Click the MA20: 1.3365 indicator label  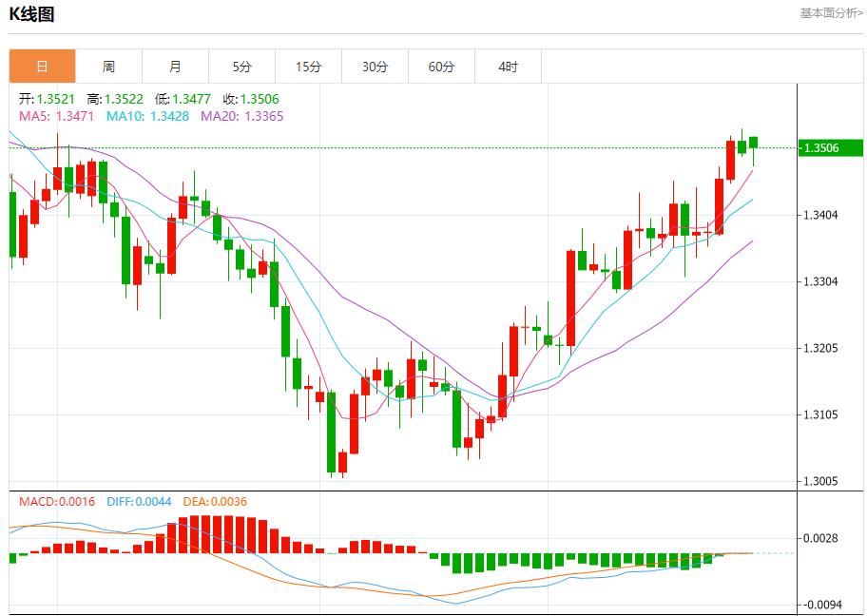coord(241,116)
